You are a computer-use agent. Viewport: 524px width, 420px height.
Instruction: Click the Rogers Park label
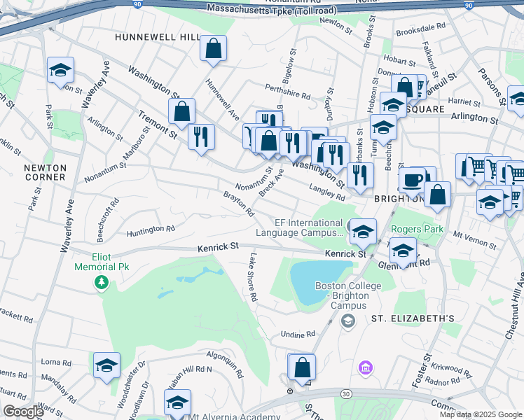pos(417,229)
